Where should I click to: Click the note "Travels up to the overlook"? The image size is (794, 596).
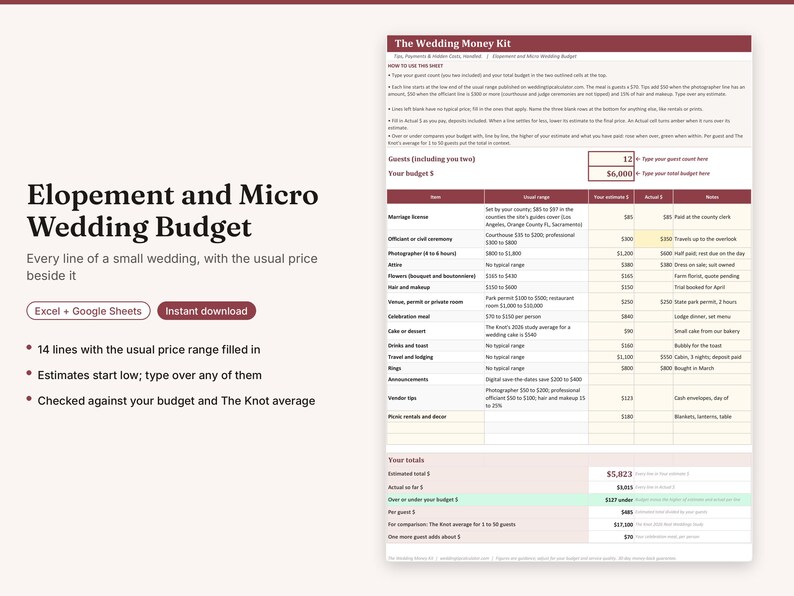tap(705, 239)
